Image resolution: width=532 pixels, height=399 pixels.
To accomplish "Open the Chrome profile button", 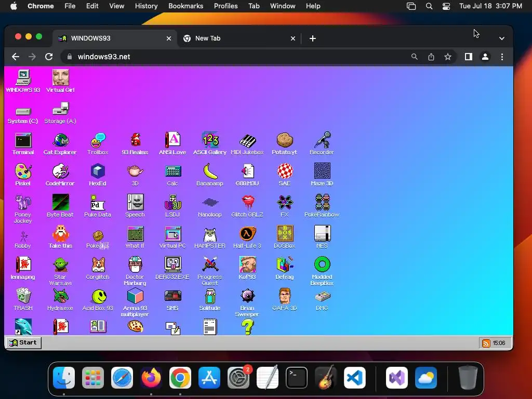I will [x=485, y=57].
